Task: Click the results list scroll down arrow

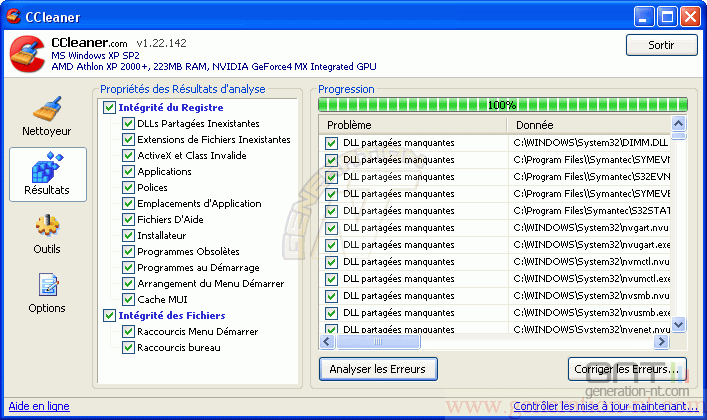Action: tap(679, 324)
